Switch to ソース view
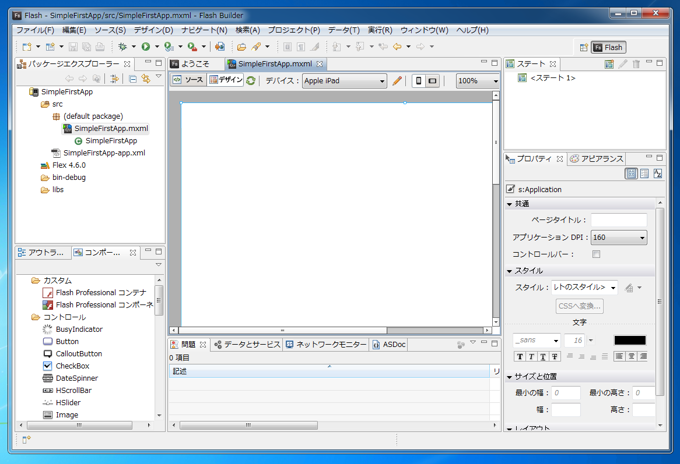Viewport: 680px width, 464px height. click(x=188, y=80)
